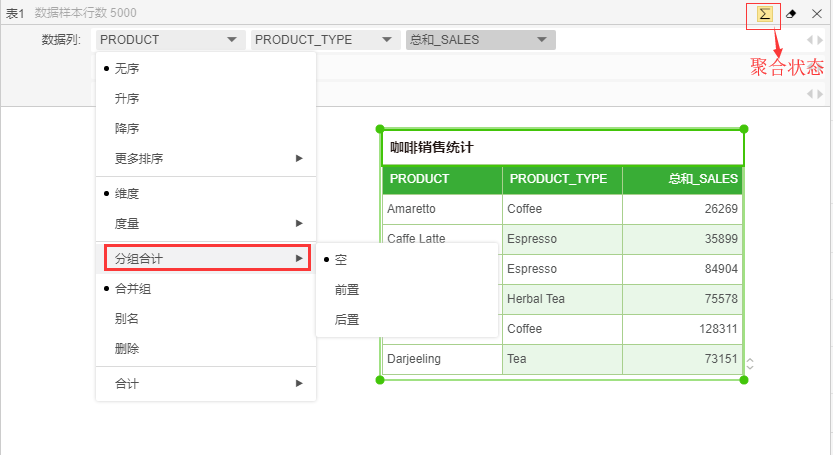The width and height of the screenshot is (833, 455).
Task: Open the 总和_SALES column dropdown
Action: click(480, 40)
